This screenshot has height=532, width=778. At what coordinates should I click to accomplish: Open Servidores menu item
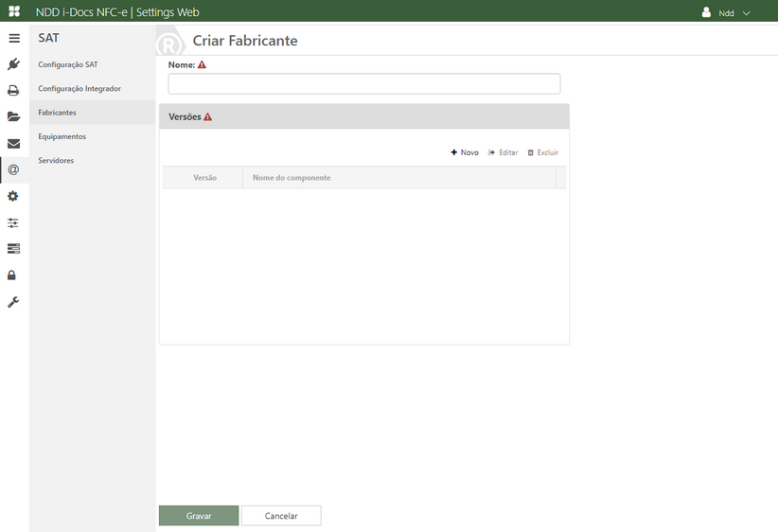point(56,160)
